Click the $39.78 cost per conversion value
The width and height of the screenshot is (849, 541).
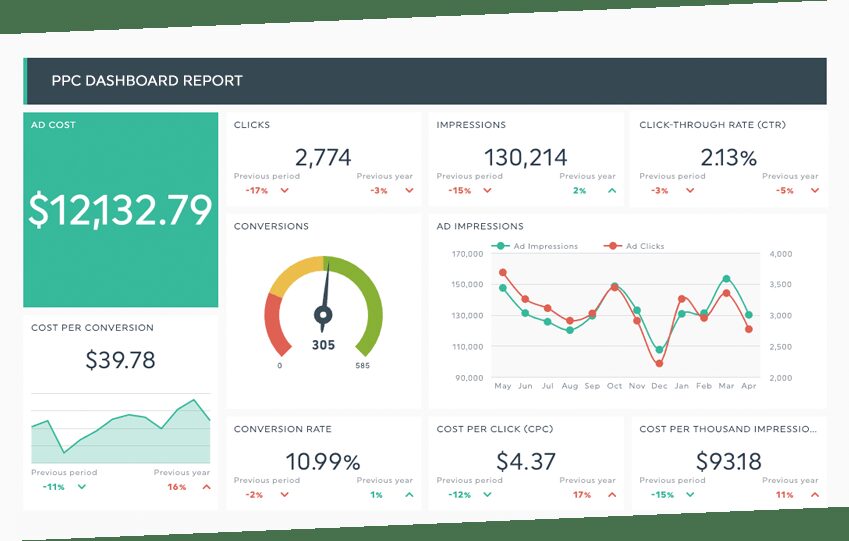(120, 360)
